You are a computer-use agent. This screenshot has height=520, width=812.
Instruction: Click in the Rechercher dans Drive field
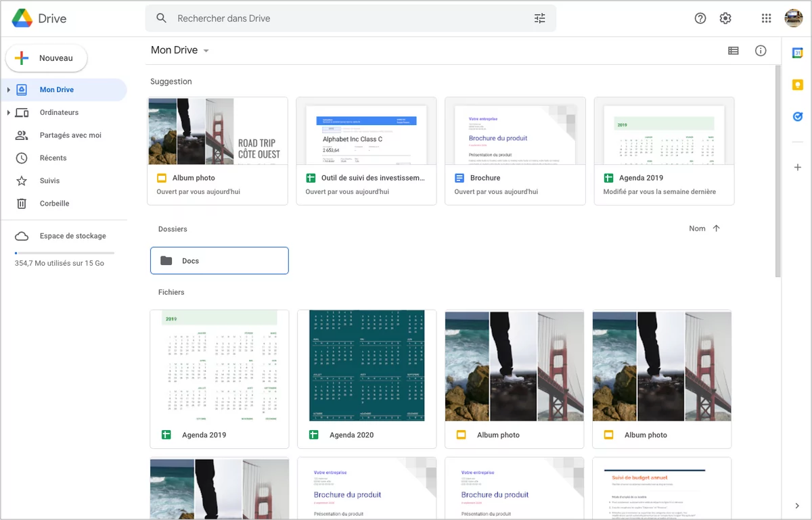351,18
